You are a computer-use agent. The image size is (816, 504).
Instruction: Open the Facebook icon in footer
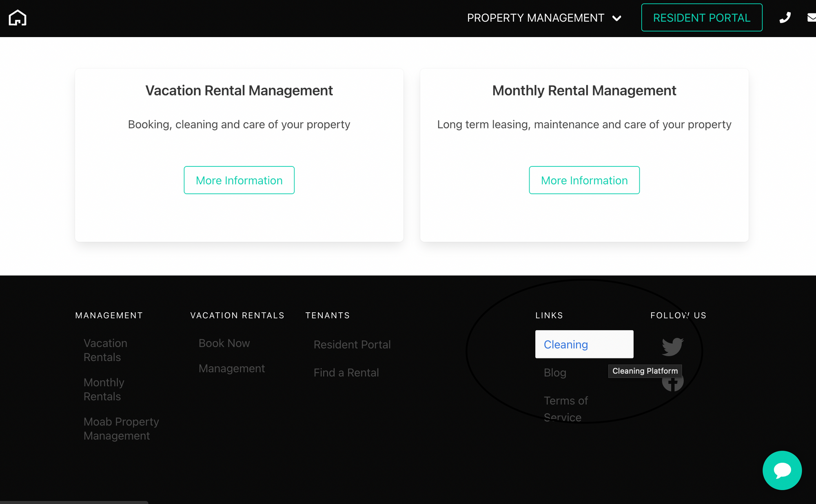point(673,382)
